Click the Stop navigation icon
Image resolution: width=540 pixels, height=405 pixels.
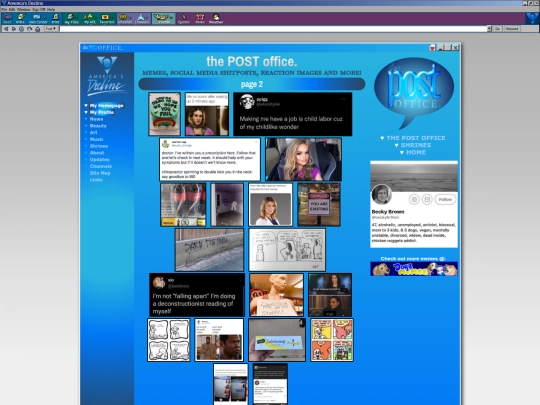point(21,29)
